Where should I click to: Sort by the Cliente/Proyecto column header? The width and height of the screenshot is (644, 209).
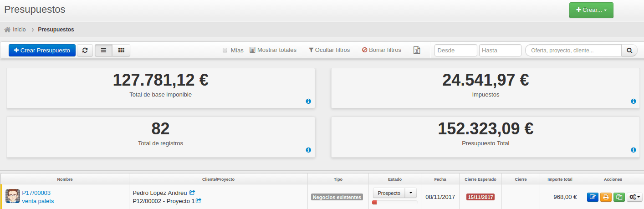(218, 179)
